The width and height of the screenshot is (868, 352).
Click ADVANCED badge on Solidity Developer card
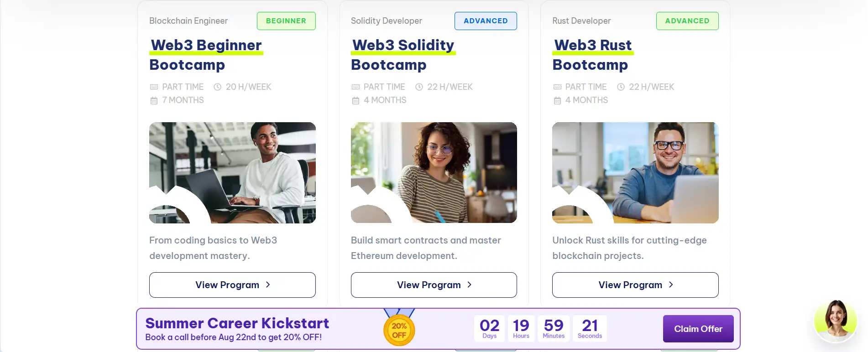[x=486, y=21]
